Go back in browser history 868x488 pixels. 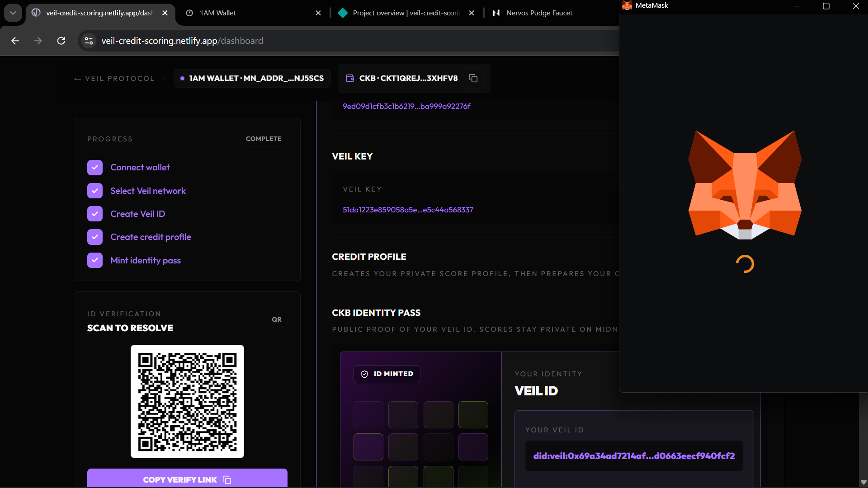pyautogui.click(x=15, y=41)
